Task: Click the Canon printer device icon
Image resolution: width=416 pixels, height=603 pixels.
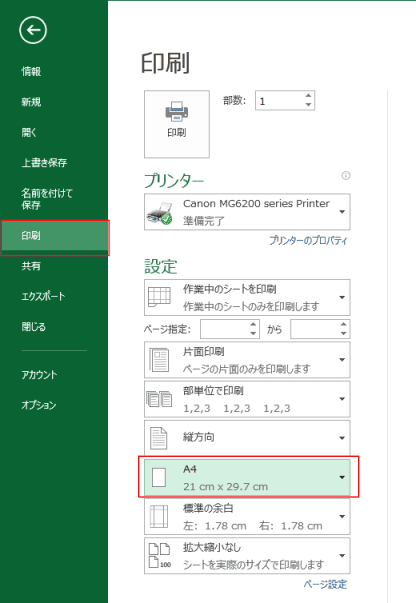Action: [159, 213]
